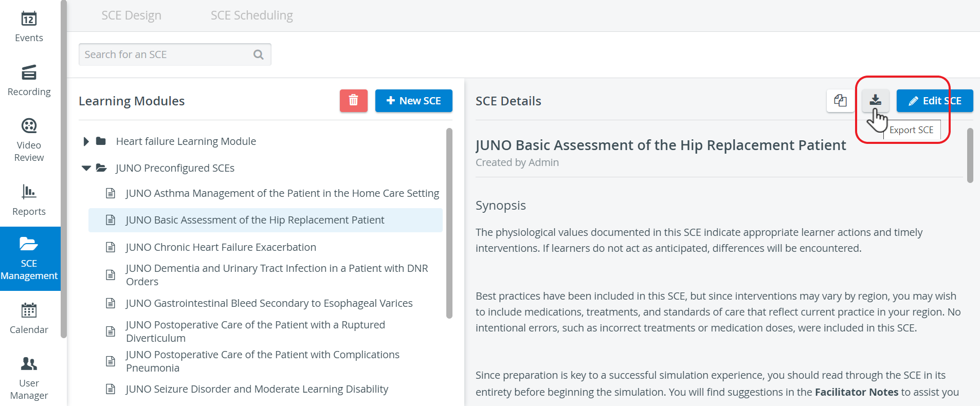Screen dimensions: 980x406
Task: Click the Edit SCE button
Action: pos(935,101)
